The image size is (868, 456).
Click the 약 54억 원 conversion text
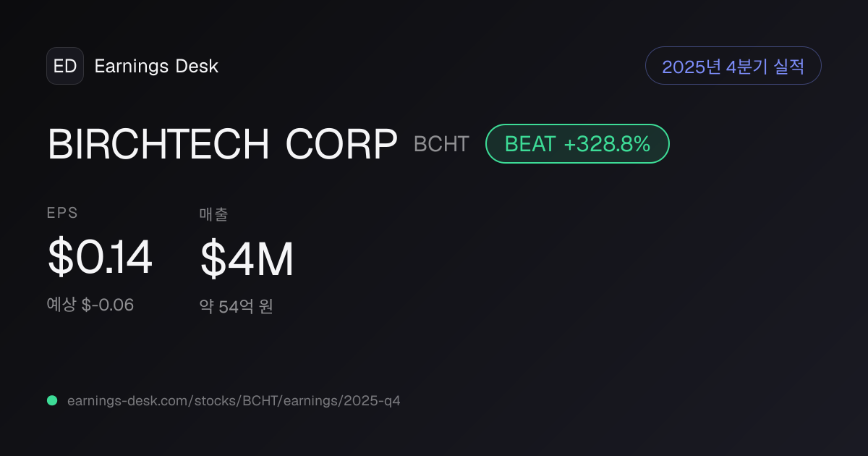pyautogui.click(x=237, y=306)
